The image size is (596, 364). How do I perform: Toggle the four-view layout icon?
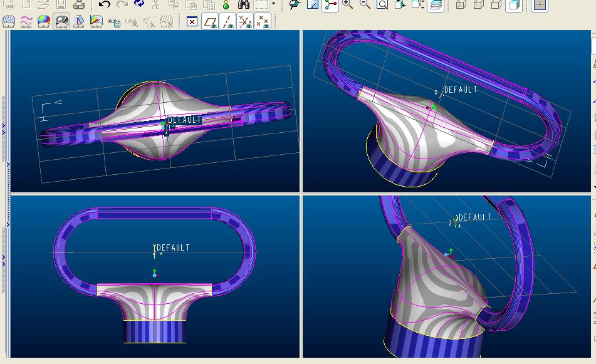pos(540,5)
